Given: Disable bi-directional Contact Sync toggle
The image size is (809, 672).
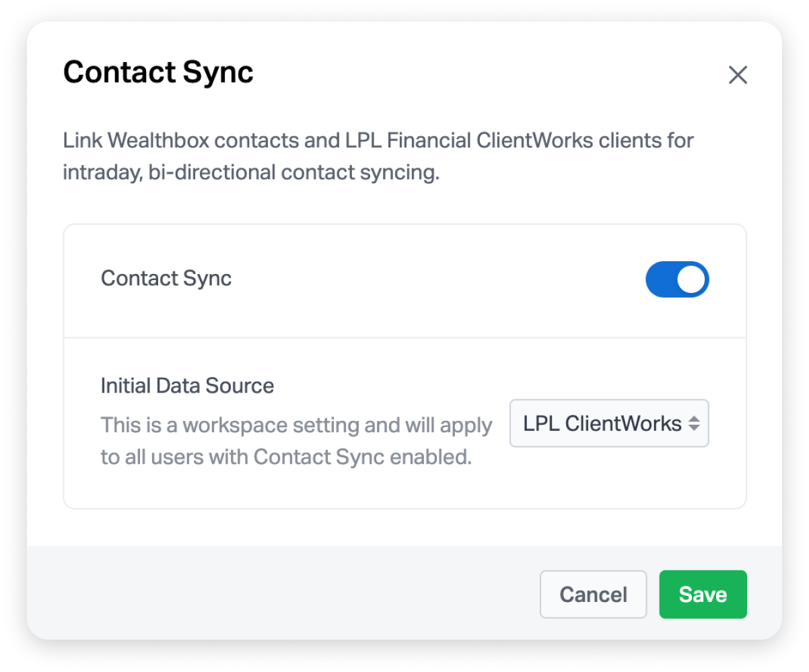Looking at the screenshot, I should point(677,279).
